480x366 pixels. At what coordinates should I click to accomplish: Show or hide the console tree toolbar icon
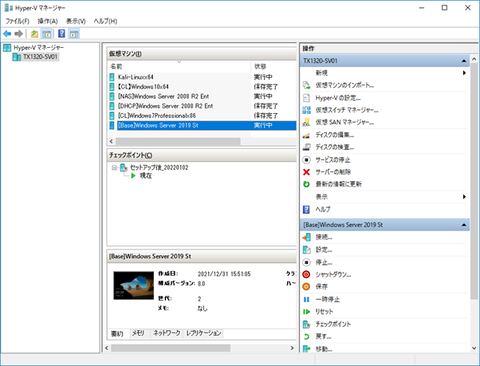[x=47, y=34]
